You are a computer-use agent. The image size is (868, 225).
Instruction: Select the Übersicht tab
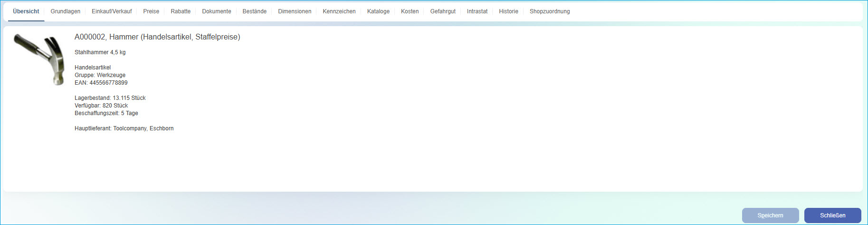tap(26, 11)
